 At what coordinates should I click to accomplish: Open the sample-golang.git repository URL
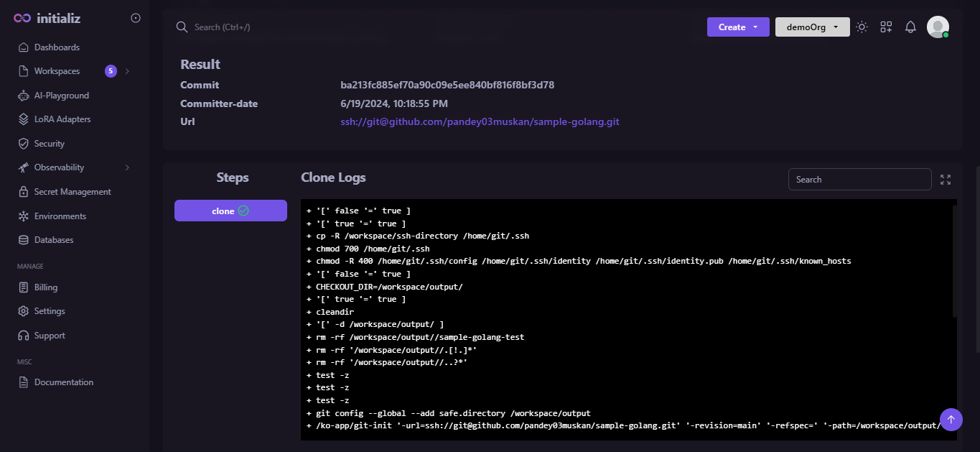(x=480, y=122)
